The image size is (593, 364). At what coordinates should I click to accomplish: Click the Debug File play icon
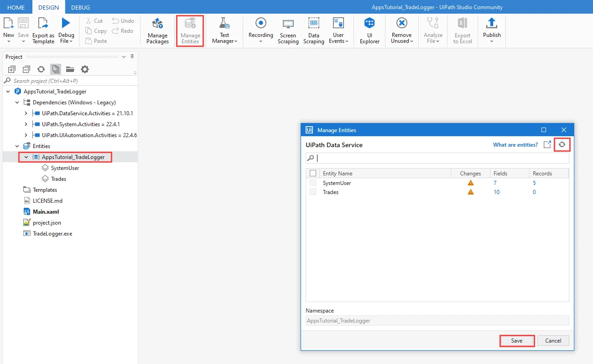coord(66,23)
